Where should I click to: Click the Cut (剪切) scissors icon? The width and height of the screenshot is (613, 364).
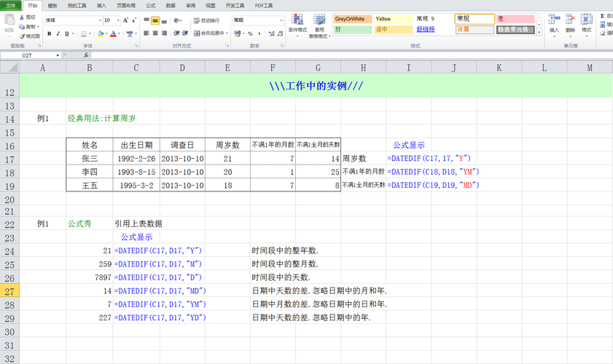(x=22, y=17)
